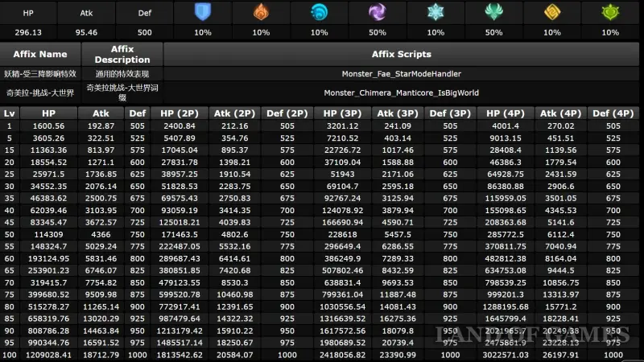
Task: Click the Electro element purple icon
Action: coord(378,12)
